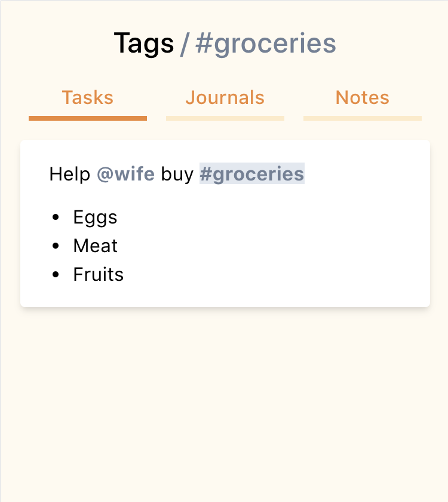
Task: Click the pale underline below Notes
Action: 362,118
